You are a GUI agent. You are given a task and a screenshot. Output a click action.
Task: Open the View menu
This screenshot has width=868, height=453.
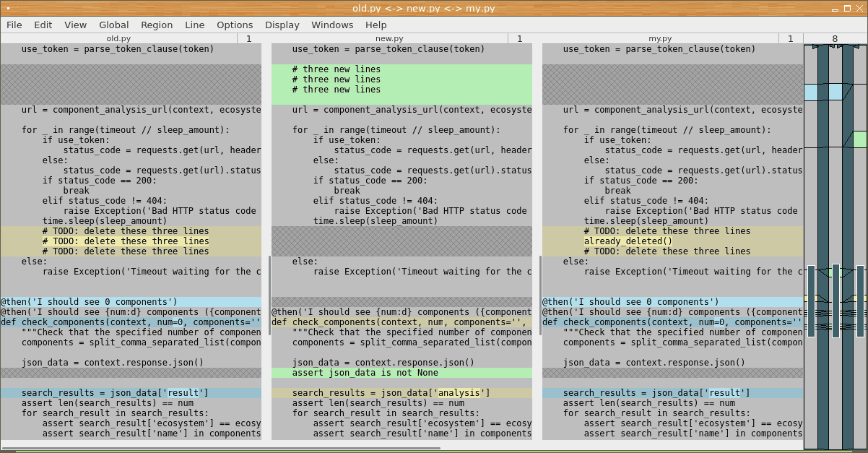click(75, 25)
